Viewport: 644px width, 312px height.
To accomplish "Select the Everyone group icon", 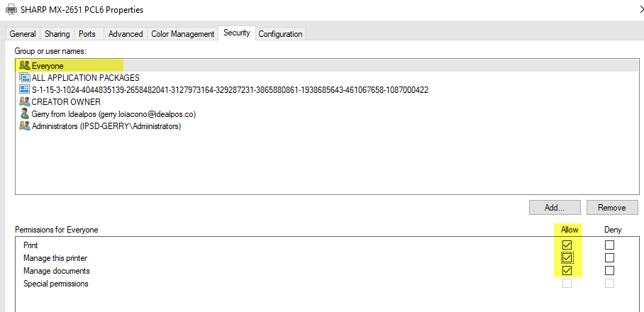I will (25, 65).
